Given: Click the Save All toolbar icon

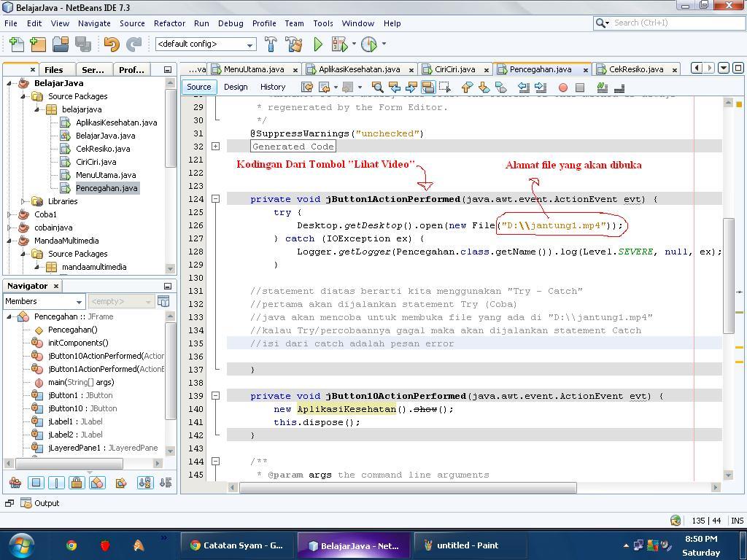Looking at the screenshot, I should tap(83, 44).
